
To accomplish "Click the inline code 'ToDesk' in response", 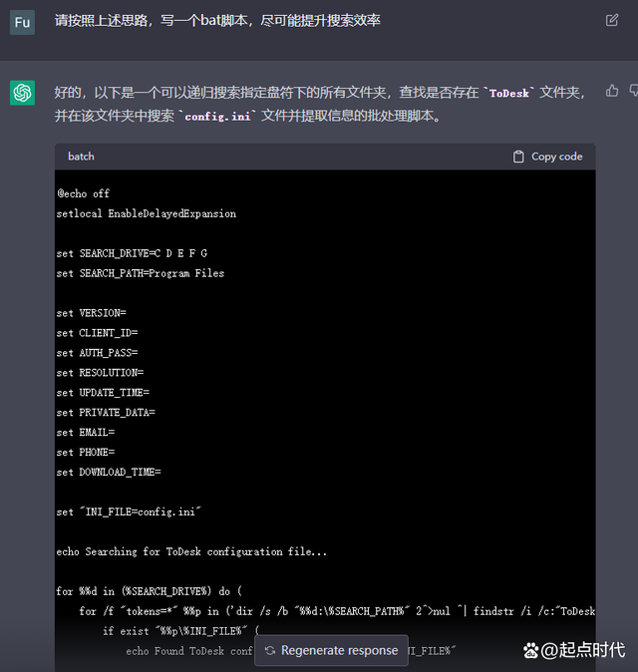I will [x=509, y=94].
